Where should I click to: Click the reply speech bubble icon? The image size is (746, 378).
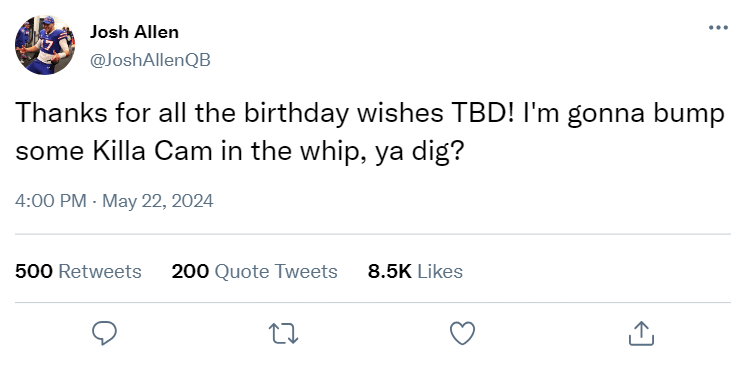tap(104, 333)
